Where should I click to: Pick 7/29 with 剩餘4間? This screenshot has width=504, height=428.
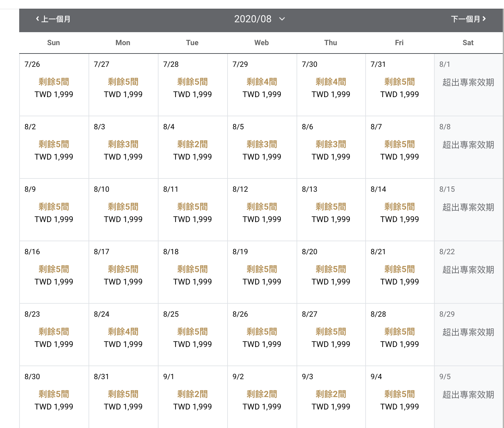tap(262, 85)
